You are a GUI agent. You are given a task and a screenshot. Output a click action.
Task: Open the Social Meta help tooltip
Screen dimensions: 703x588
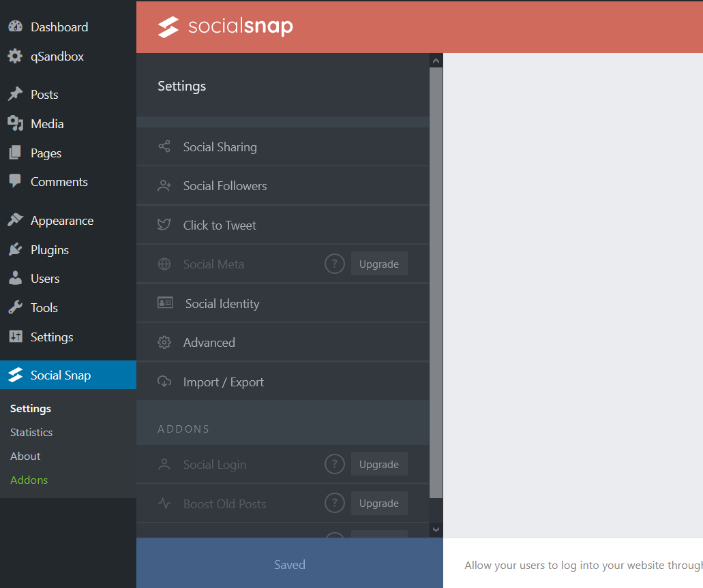point(335,264)
